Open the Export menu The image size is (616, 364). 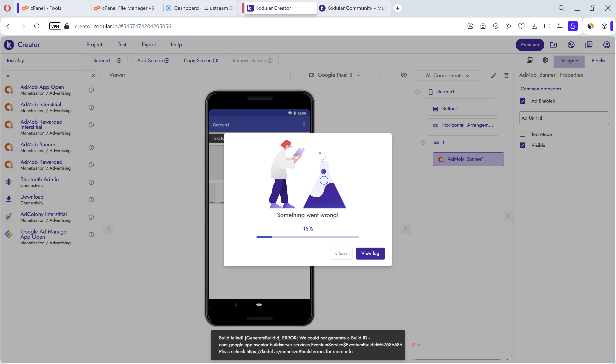(149, 45)
